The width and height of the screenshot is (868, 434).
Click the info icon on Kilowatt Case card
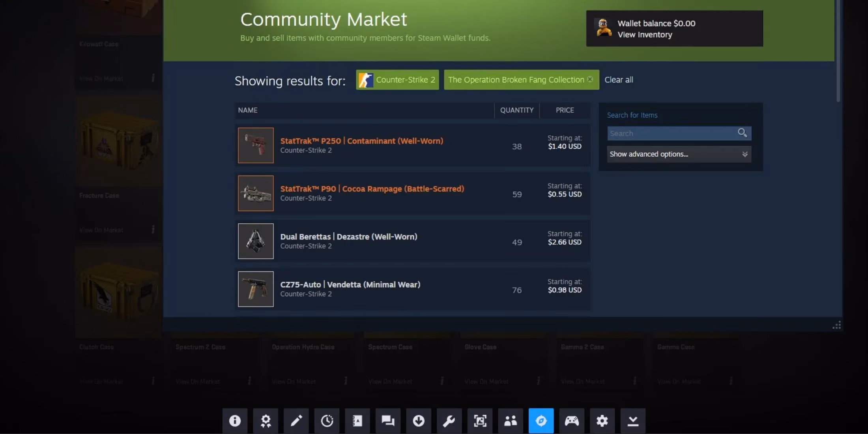(x=153, y=78)
